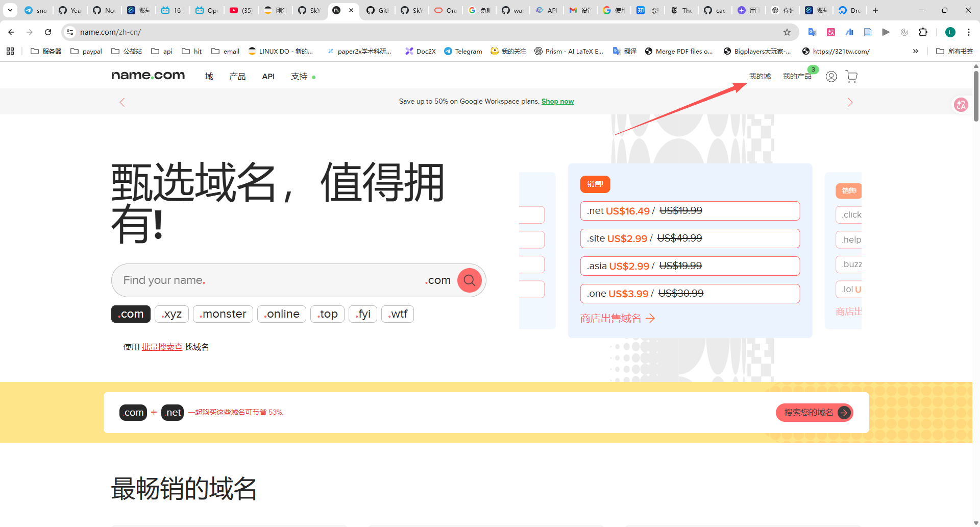Open the Prism - AI LaTeX bookmark
This screenshot has width=980, height=527.
click(x=569, y=51)
